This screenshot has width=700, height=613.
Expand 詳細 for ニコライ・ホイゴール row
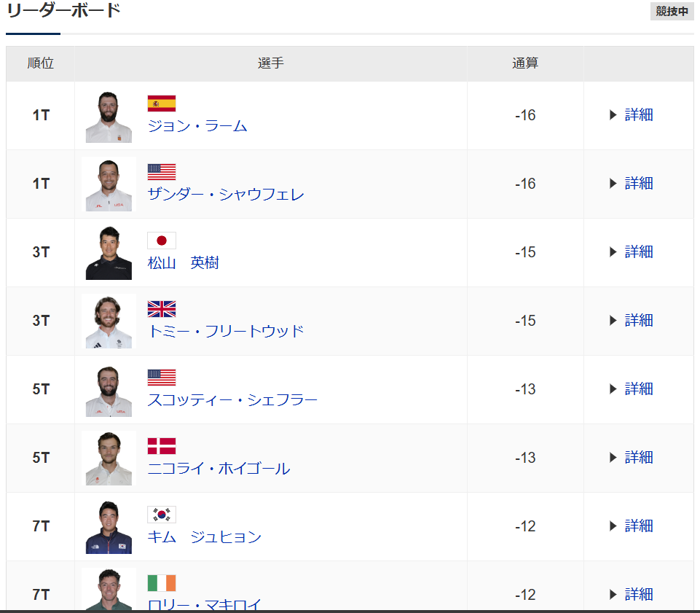pos(632,458)
